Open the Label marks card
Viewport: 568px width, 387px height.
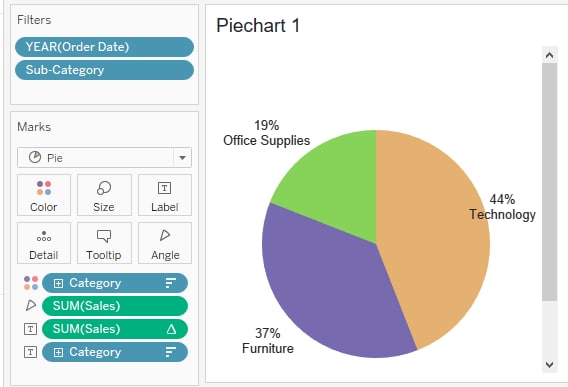(x=165, y=195)
